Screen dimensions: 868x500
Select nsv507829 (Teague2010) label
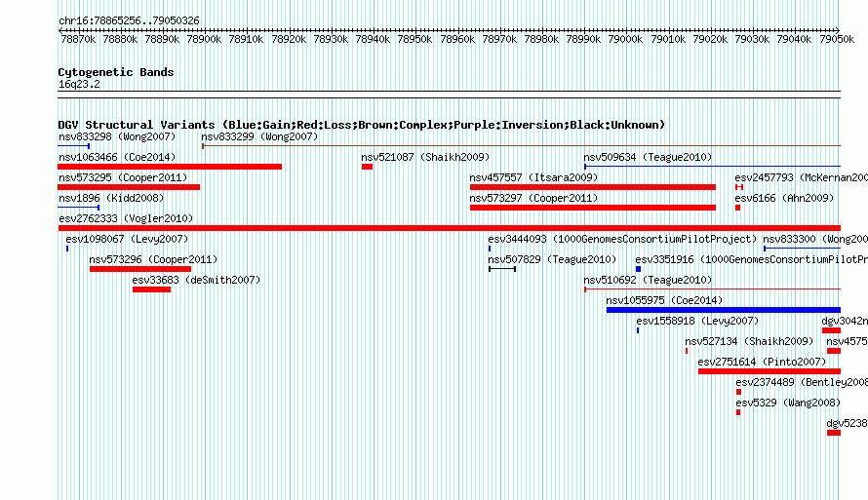click(552, 259)
